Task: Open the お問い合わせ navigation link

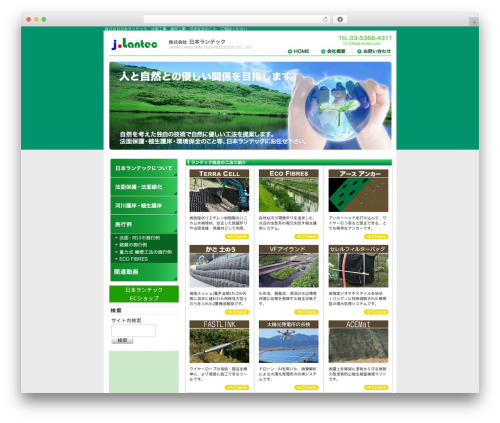Action: click(374, 51)
